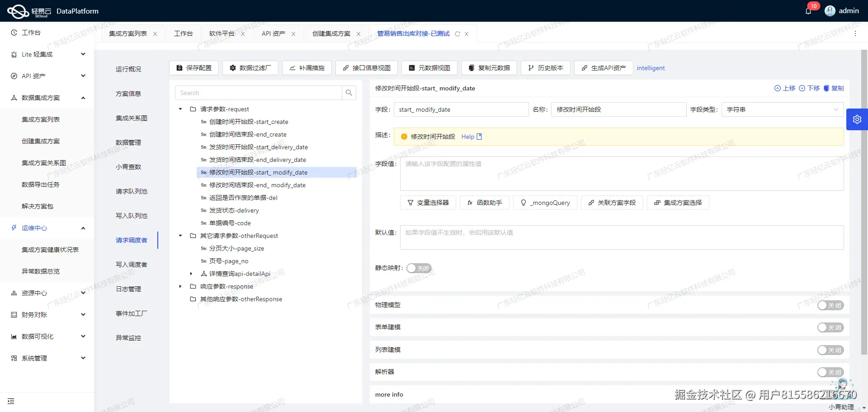Open the 元数据视图 panel
This screenshot has height=412, width=868.
(x=429, y=68)
